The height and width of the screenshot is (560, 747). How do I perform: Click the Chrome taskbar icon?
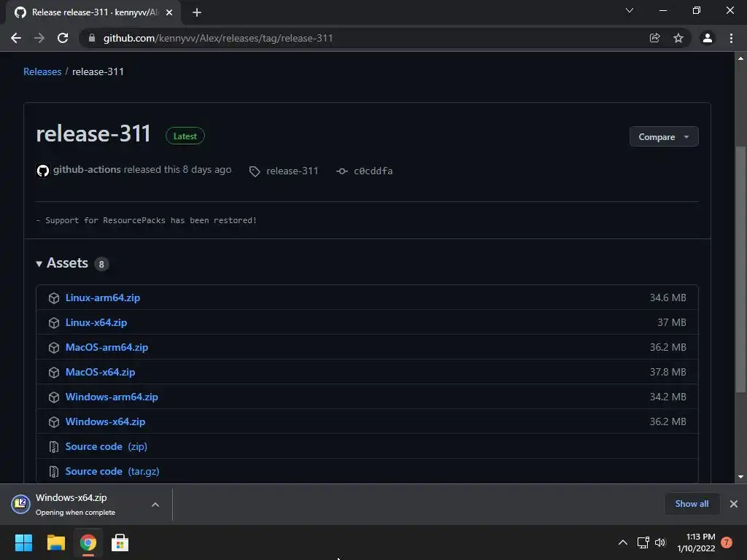(88, 542)
